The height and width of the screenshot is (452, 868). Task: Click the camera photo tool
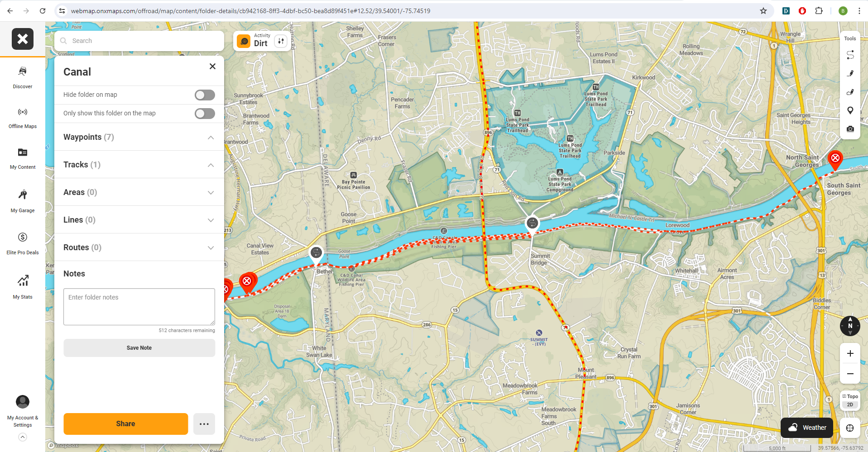850,129
